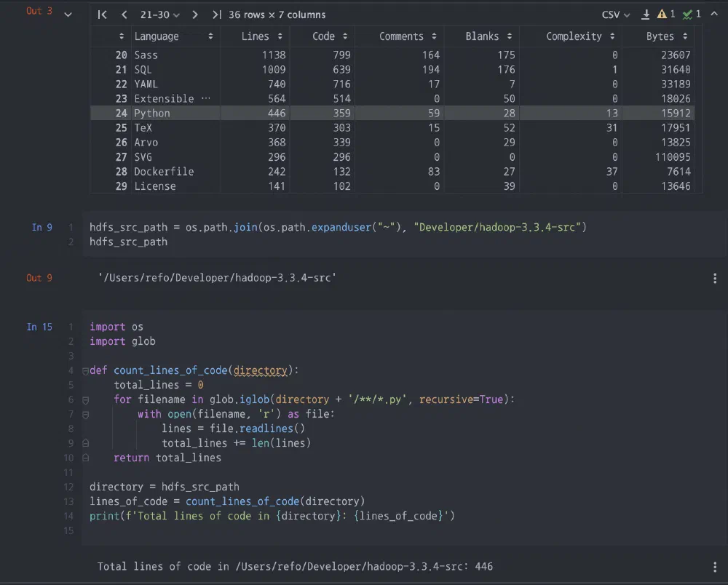
Task: Sort table by Complexity column header
Action: [580, 36]
